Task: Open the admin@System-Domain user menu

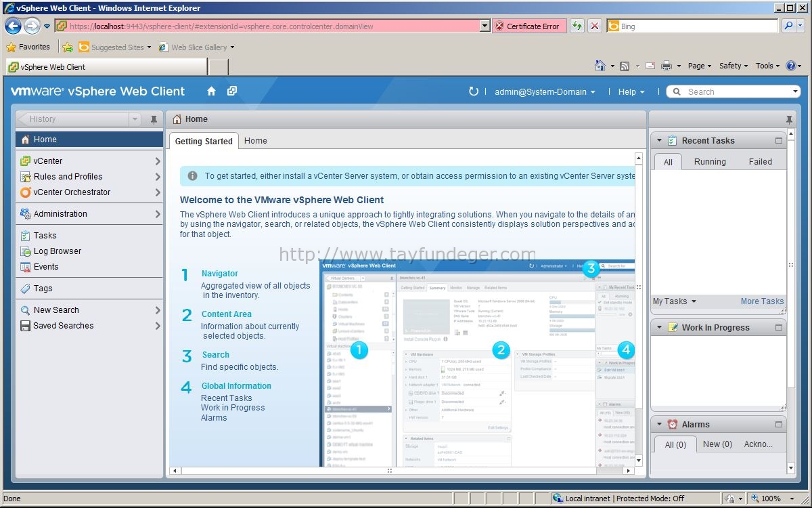Action: [x=545, y=92]
